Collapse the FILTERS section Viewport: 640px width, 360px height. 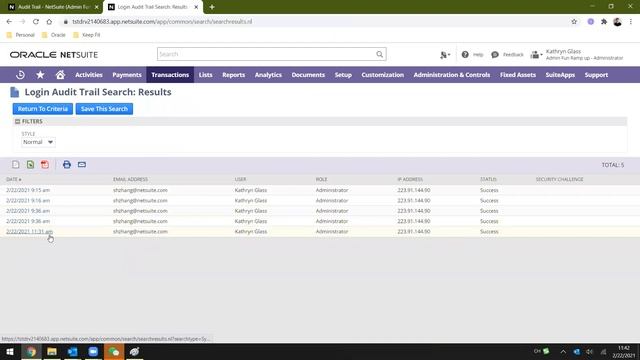coord(17,121)
